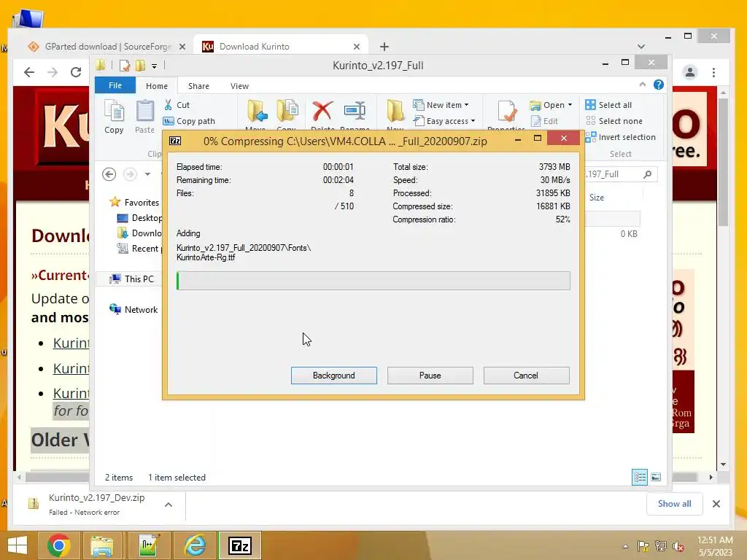Click the Cut scissors icon

169,105
